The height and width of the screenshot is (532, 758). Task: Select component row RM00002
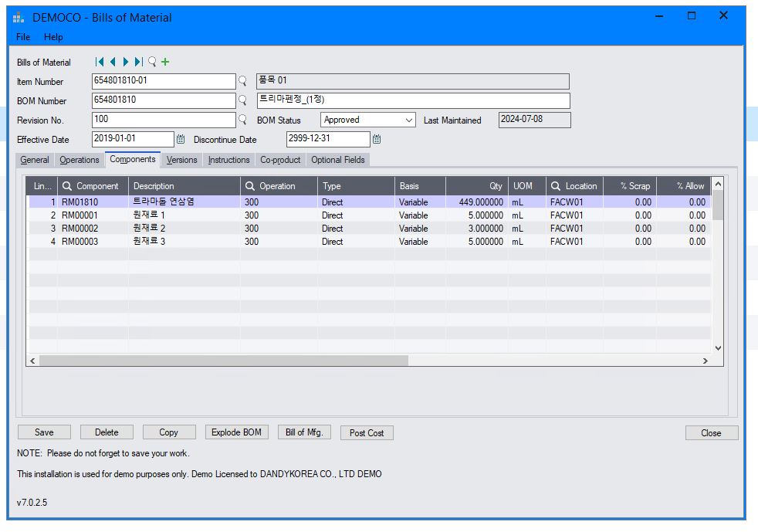370,229
